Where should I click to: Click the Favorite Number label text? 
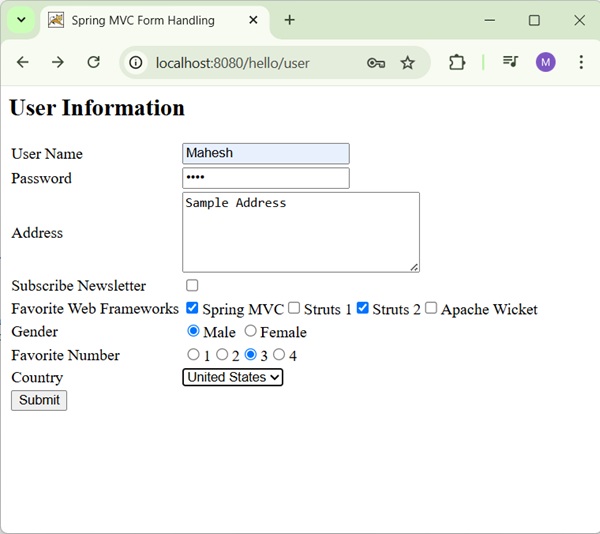click(x=65, y=355)
